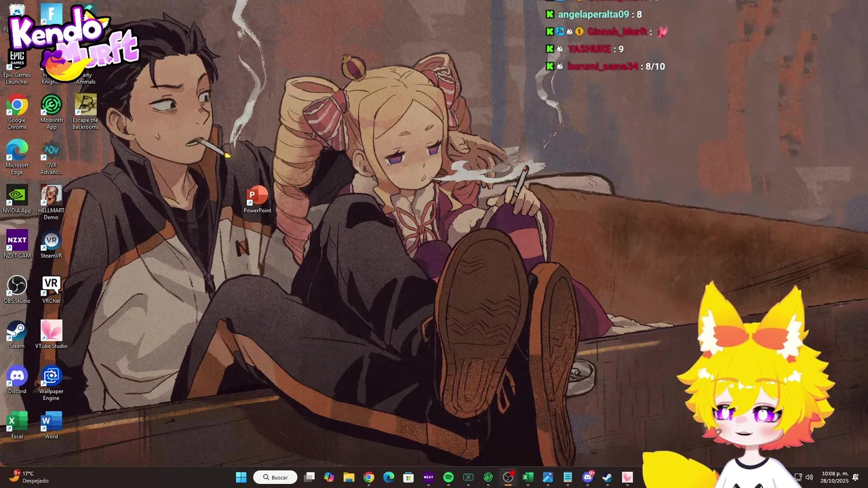Select the Escape the Backrooms desktop icon
Image resolution: width=868 pixels, height=488 pixels.
tap(85, 113)
